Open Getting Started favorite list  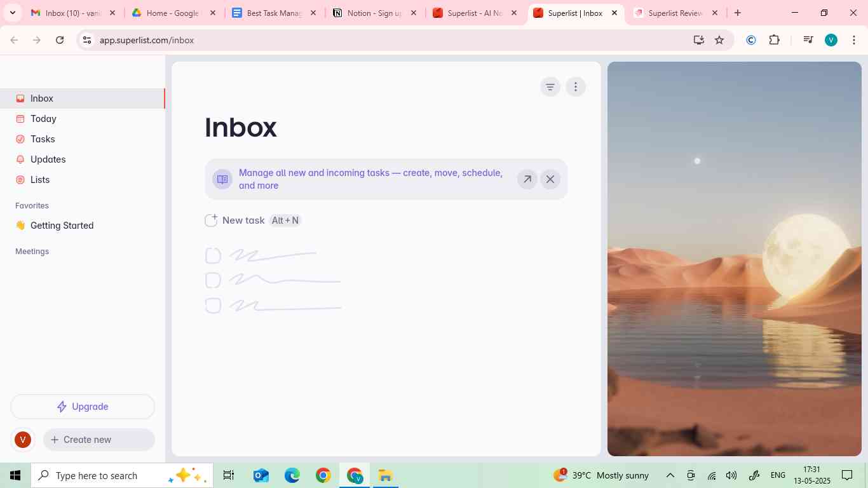[x=62, y=226]
